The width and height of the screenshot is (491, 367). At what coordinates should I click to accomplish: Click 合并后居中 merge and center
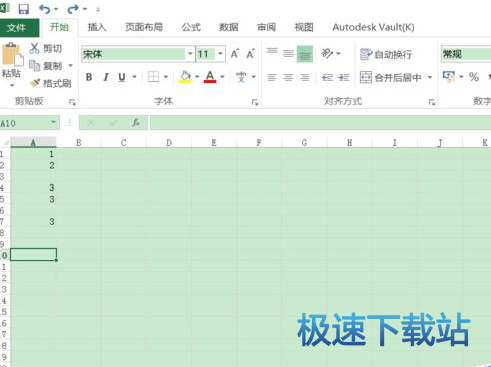[390, 78]
